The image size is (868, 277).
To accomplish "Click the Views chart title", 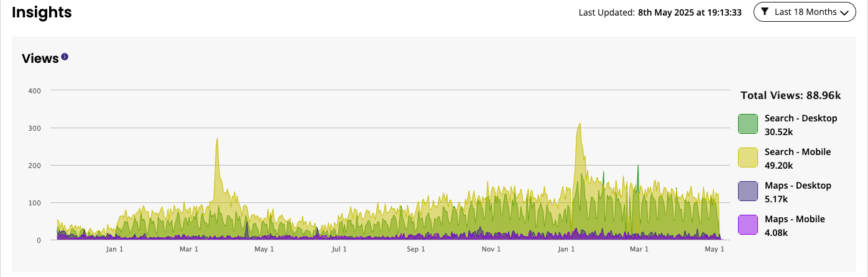I will pyautogui.click(x=40, y=59).
